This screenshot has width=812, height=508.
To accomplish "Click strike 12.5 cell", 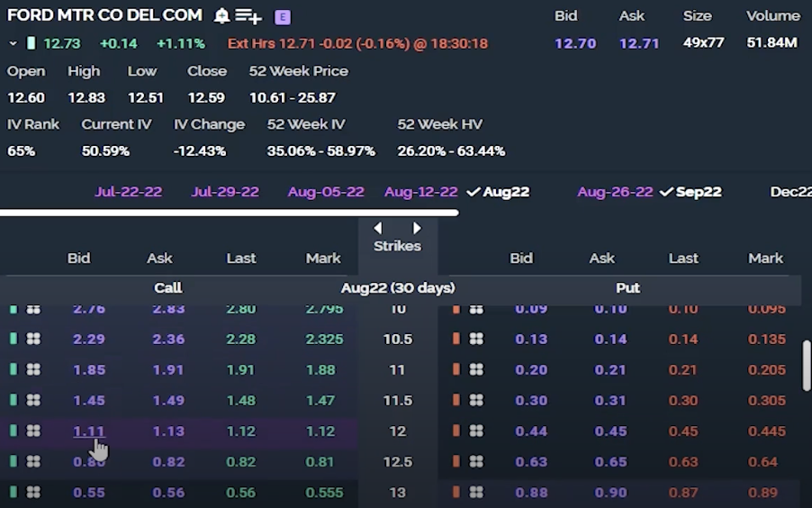I will [398, 462].
